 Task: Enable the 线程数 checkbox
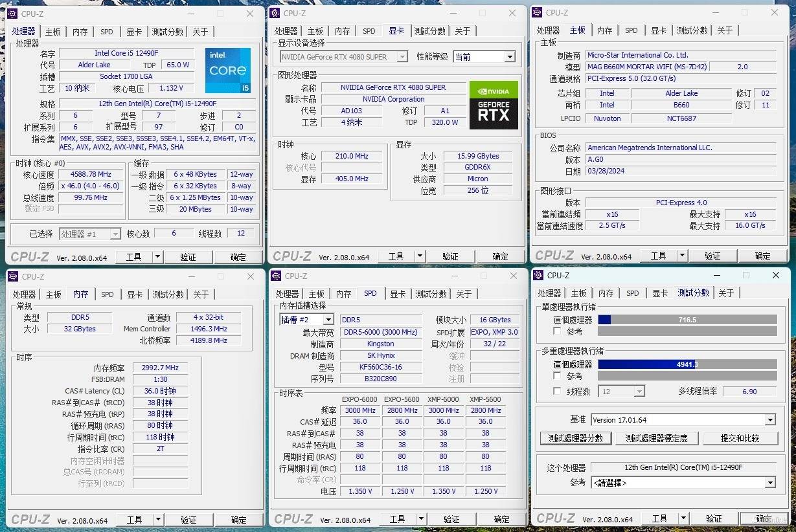(x=557, y=392)
